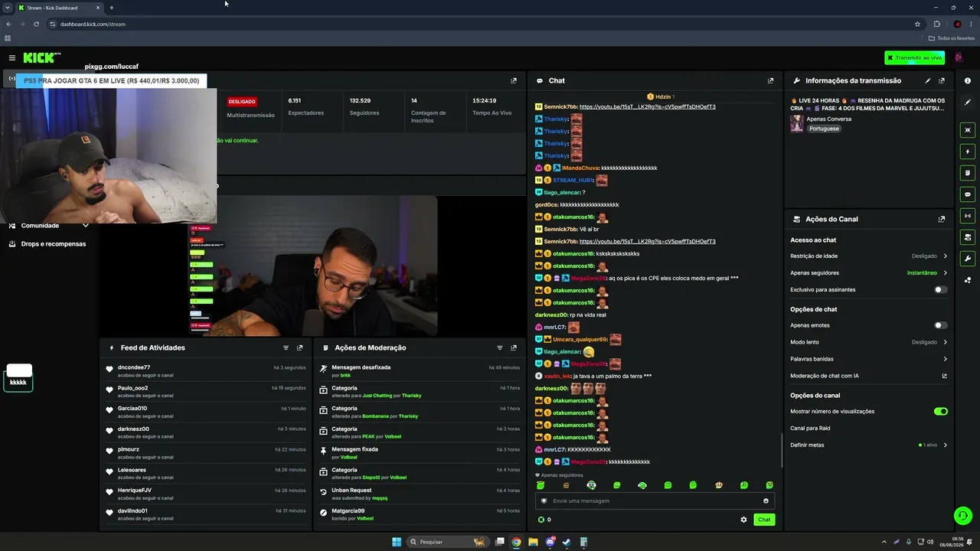
Task: Bookmark this page with the star icon
Action: pyautogui.click(x=917, y=24)
